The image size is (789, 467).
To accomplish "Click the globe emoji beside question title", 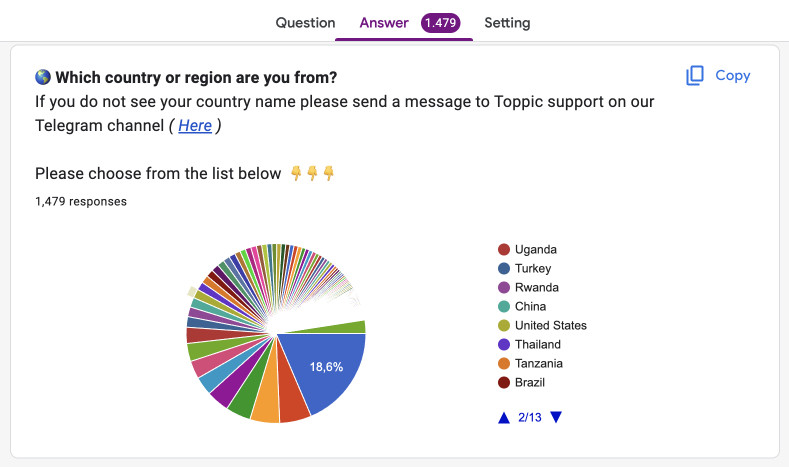I will [x=43, y=77].
